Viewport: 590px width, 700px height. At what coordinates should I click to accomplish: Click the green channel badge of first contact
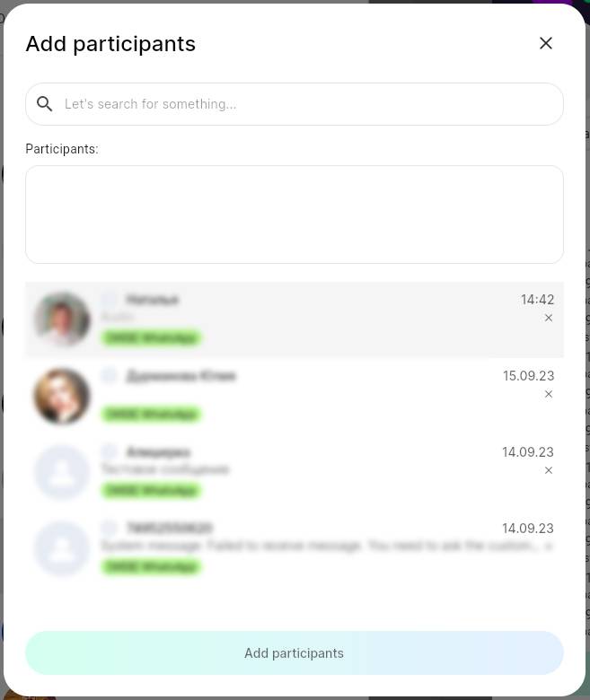[152, 338]
